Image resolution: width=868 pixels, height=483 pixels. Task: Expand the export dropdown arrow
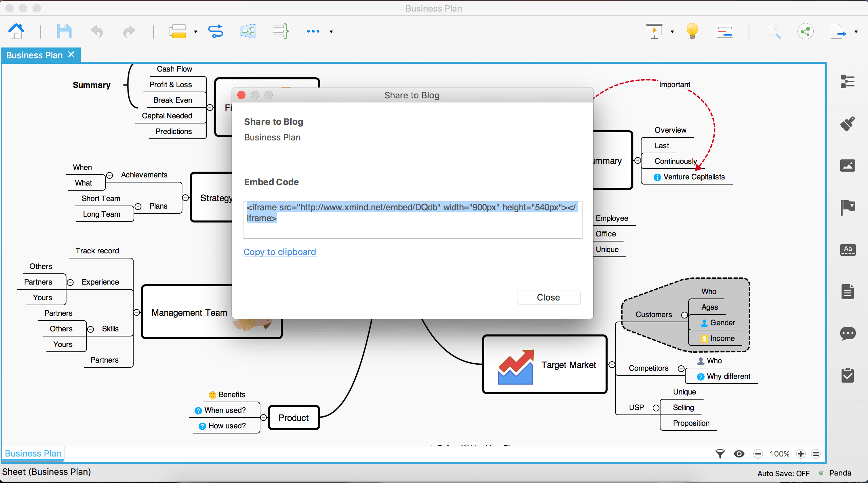click(x=856, y=32)
